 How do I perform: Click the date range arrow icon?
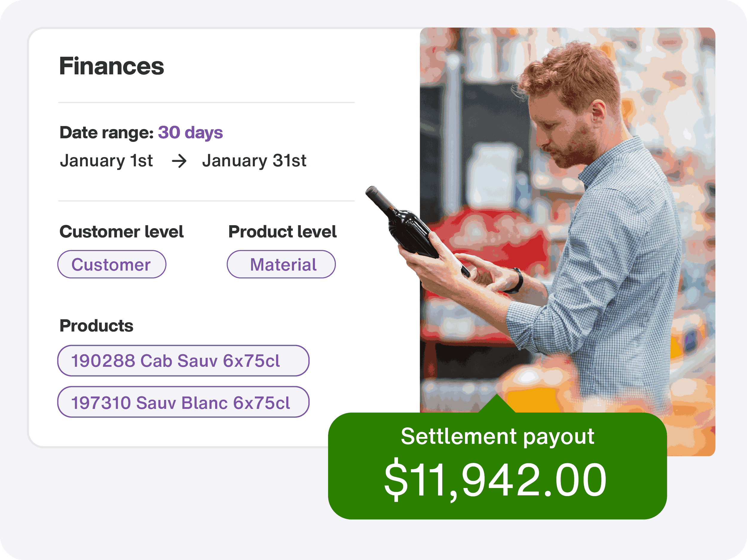pos(179,161)
